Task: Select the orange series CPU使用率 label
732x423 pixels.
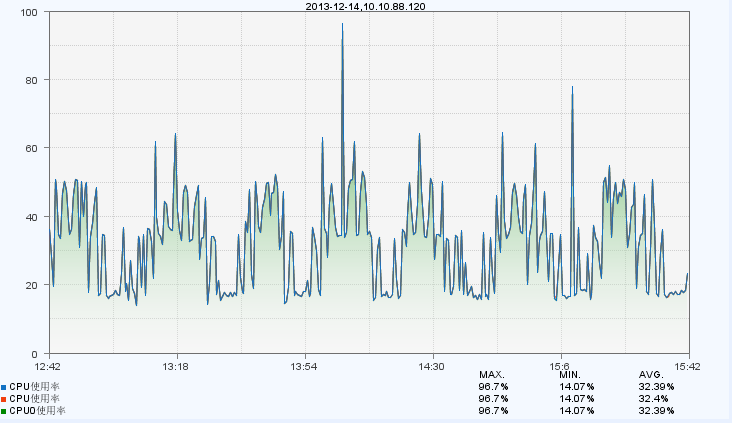Action: 36,398
